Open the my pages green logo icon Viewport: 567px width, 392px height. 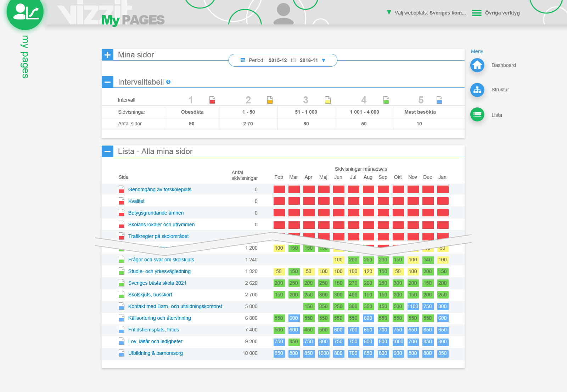tap(25, 12)
